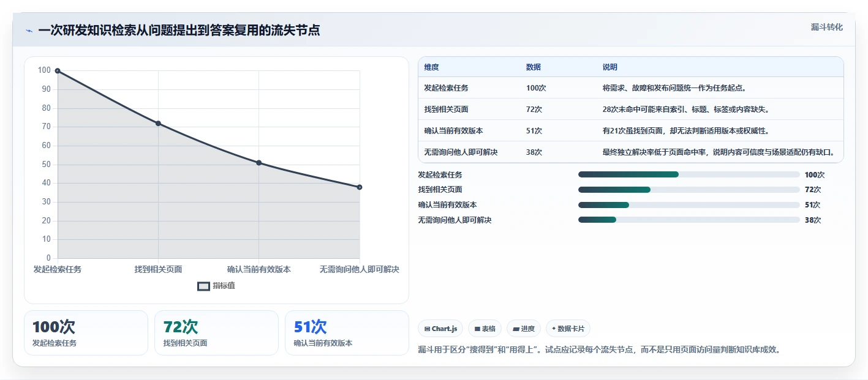Click chart x-axis label 无需询问他人即可解决
Image resolution: width=868 pixels, height=380 pixels.
(x=360, y=270)
